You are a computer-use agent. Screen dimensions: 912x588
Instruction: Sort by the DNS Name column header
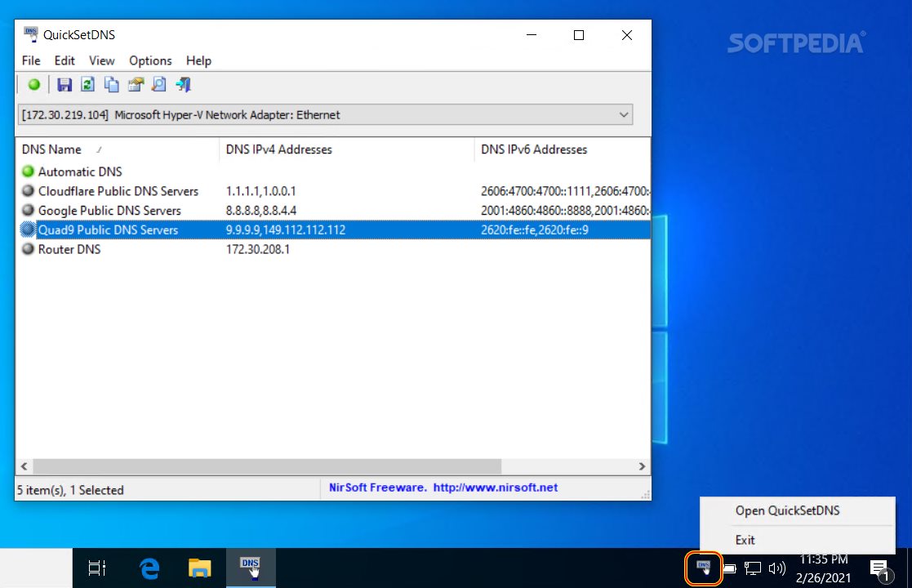click(x=117, y=149)
